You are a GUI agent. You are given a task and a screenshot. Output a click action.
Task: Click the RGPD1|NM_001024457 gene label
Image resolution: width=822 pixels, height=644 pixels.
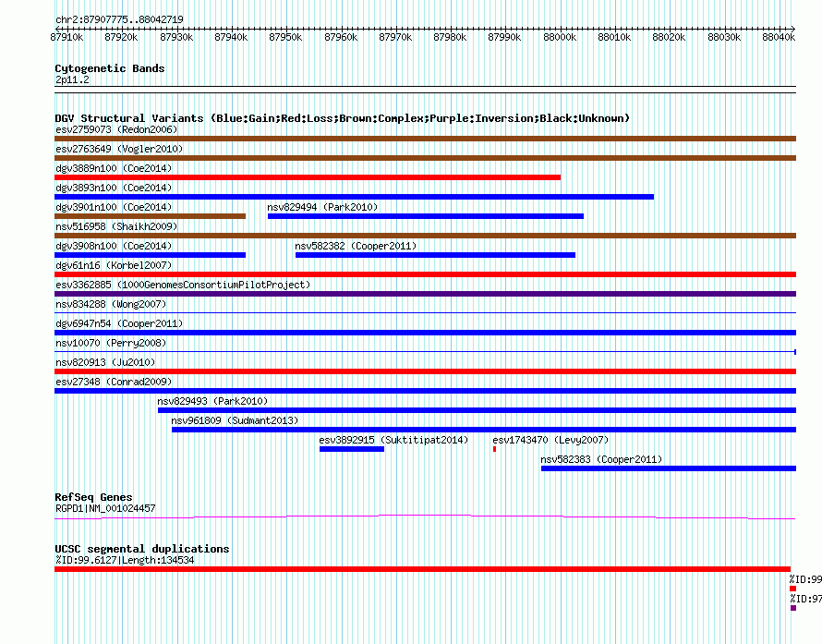(105, 508)
